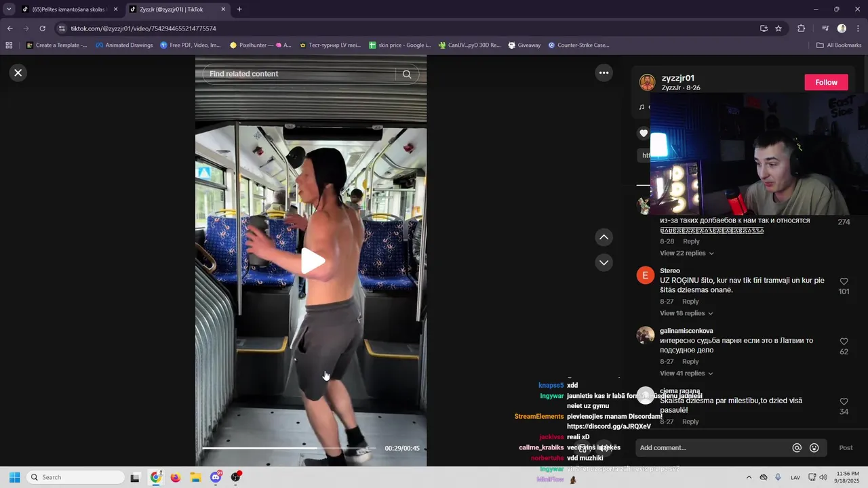This screenshot has height=488, width=868.
Task: Reply to galinamiscenkova's comment
Action: pyautogui.click(x=690, y=361)
